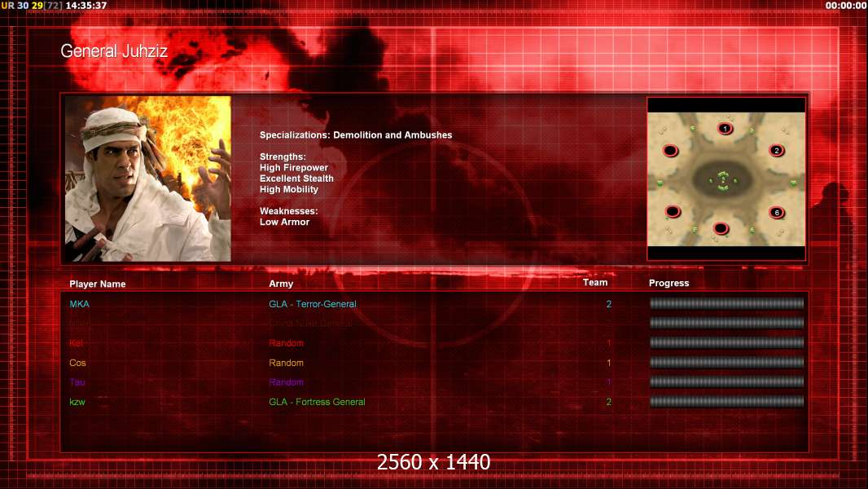Select the empty lower-left start position marker
This screenshot has height=489, width=868.
coord(673,212)
